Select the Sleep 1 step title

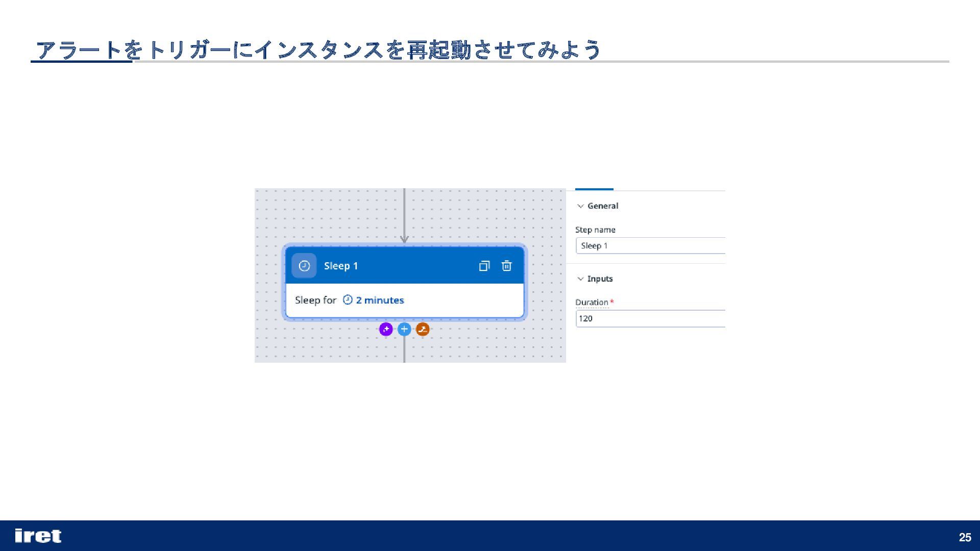tap(341, 266)
